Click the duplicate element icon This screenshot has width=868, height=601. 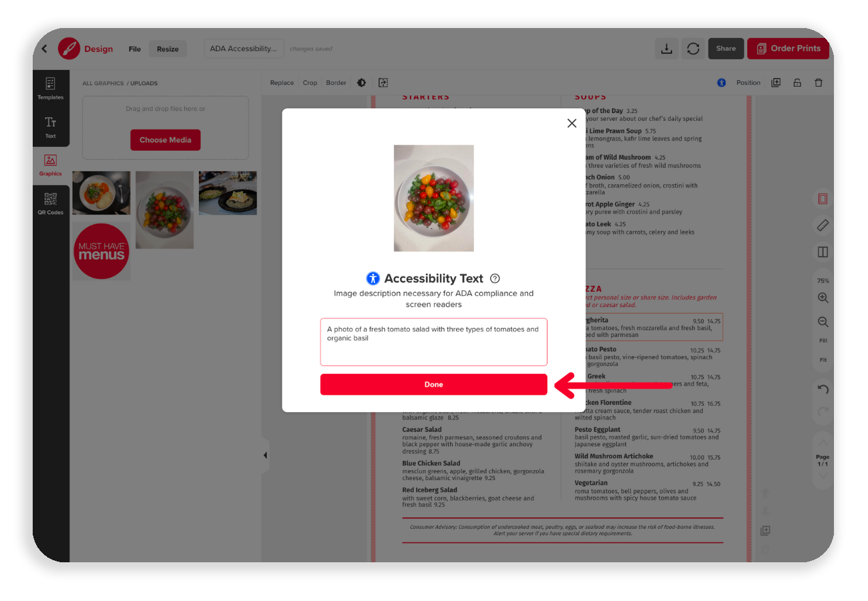[x=776, y=83]
